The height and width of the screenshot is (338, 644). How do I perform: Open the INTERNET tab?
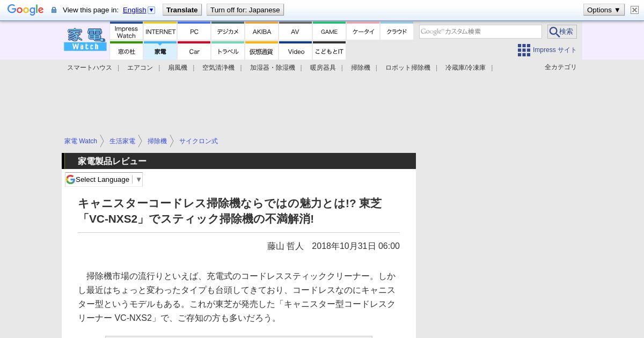tap(160, 32)
